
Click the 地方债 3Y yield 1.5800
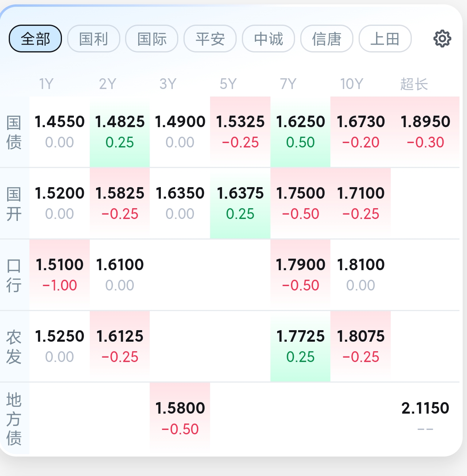pos(180,418)
